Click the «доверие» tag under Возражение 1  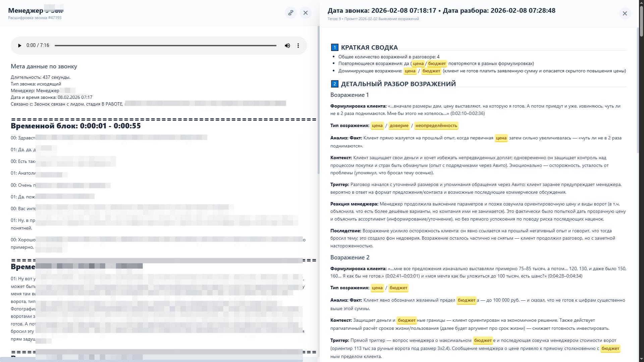tap(399, 126)
